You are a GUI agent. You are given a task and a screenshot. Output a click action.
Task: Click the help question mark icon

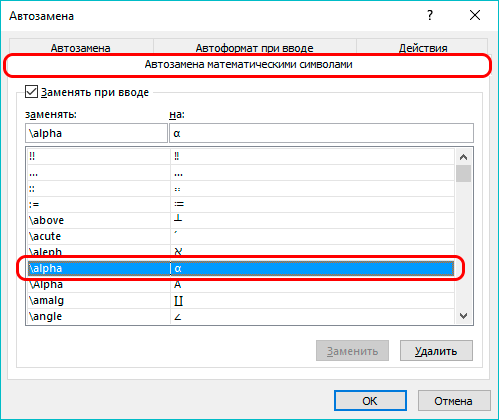click(430, 15)
